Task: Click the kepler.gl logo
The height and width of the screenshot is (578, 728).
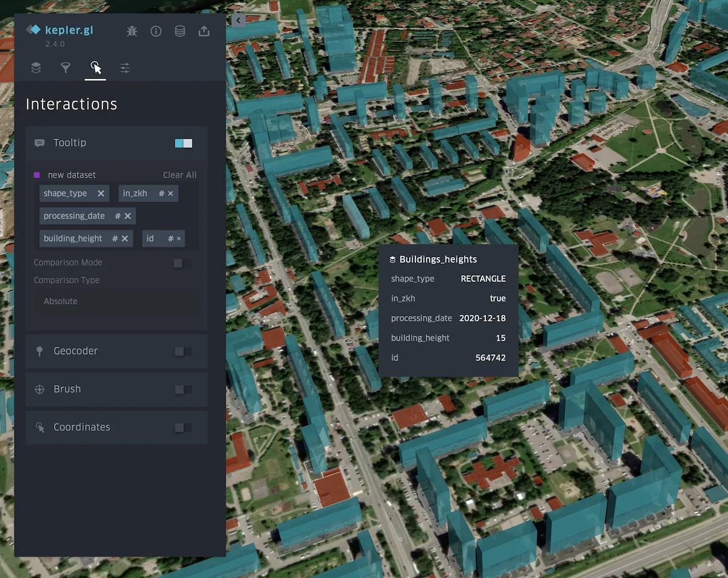Action: click(x=59, y=30)
